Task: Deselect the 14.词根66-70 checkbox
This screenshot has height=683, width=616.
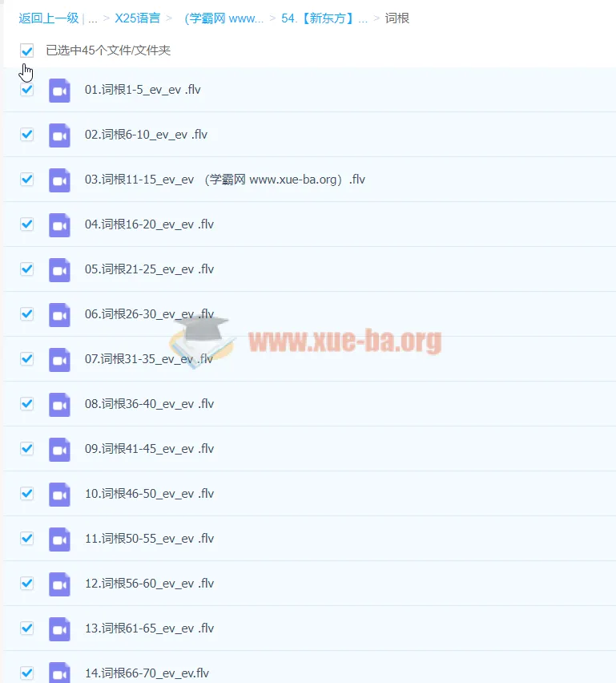Action: 27,673
